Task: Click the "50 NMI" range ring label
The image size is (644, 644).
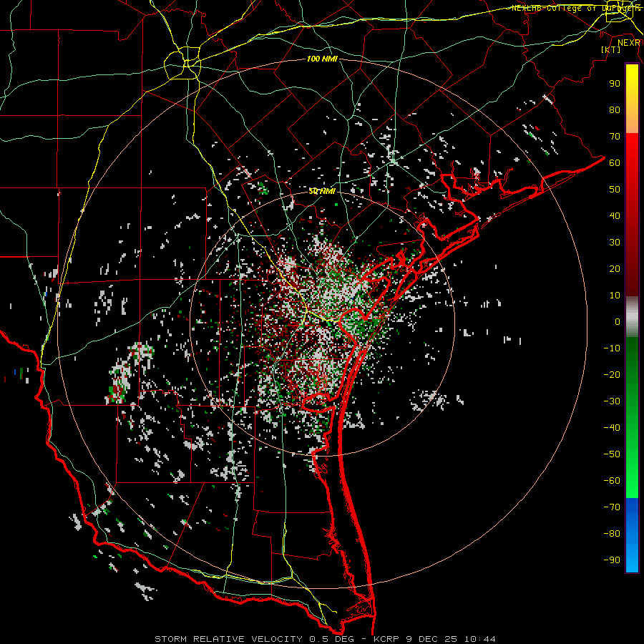Action: pyautogui.click(x=322, y=191)
